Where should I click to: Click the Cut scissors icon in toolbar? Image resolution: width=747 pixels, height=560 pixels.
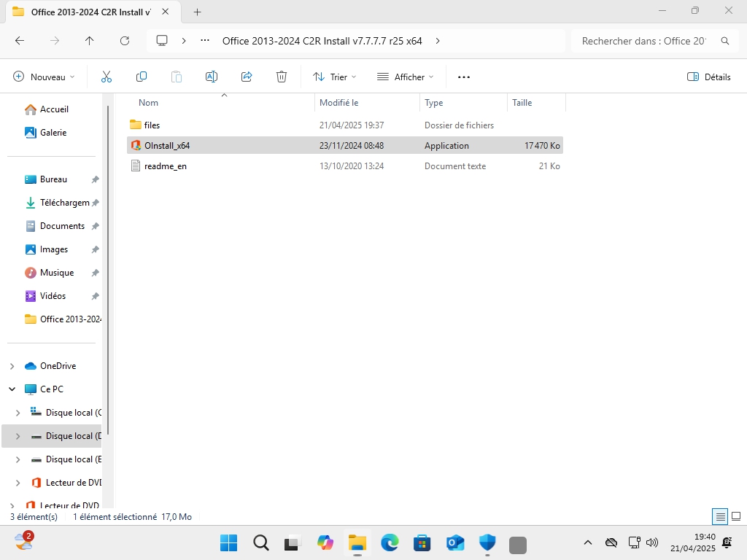[x=107, y=77]
